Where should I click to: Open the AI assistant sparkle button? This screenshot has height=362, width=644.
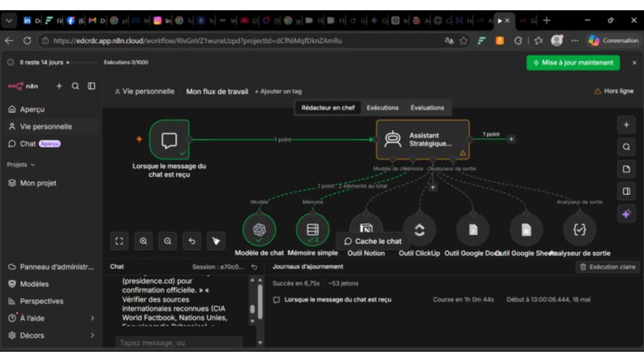(x=626, y=214)
